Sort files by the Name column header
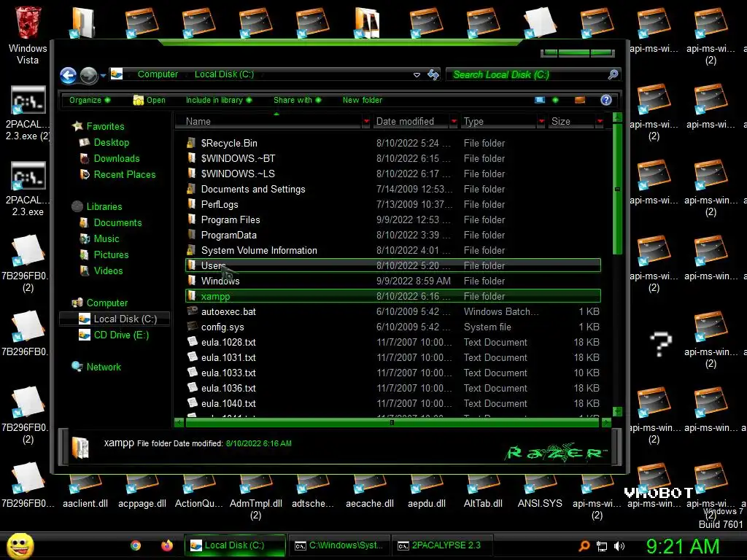747x560 pixels. click(269, 122)
